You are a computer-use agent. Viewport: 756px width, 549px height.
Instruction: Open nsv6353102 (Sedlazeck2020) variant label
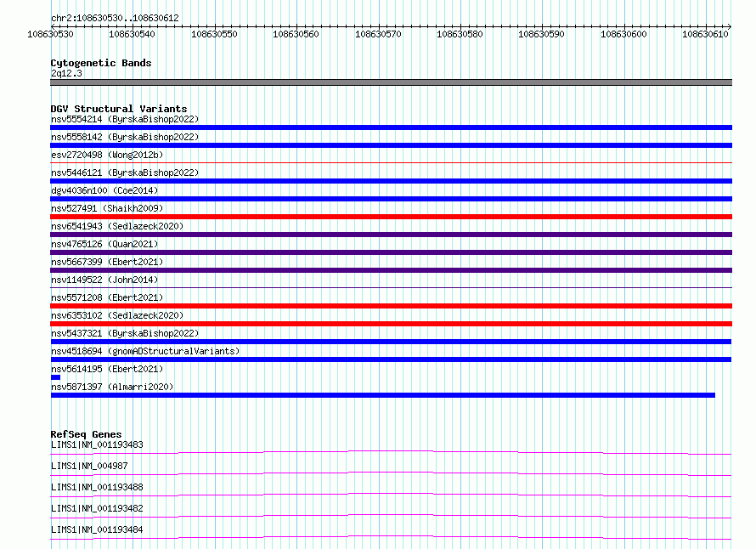(117, 315)
